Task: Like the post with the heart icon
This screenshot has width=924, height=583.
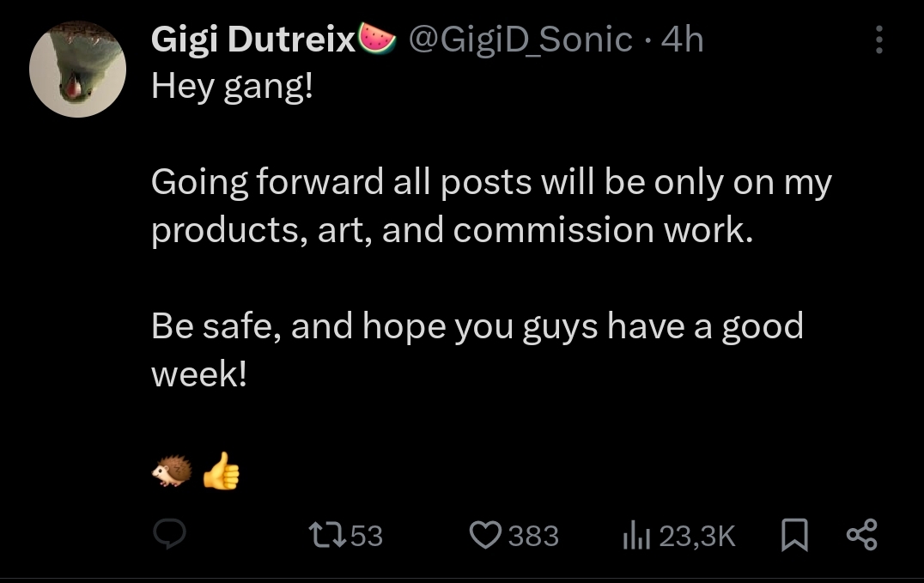Action: [x=485, y=536]
